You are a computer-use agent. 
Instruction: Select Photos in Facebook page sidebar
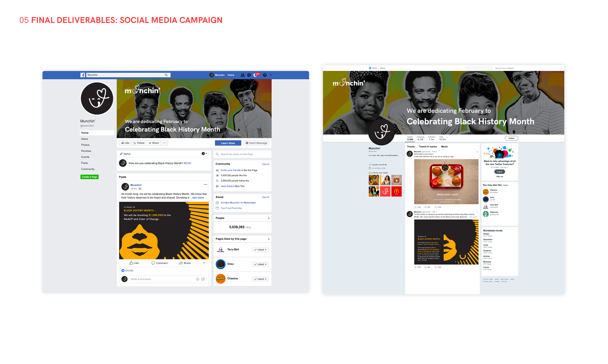[x=85, y=145]
